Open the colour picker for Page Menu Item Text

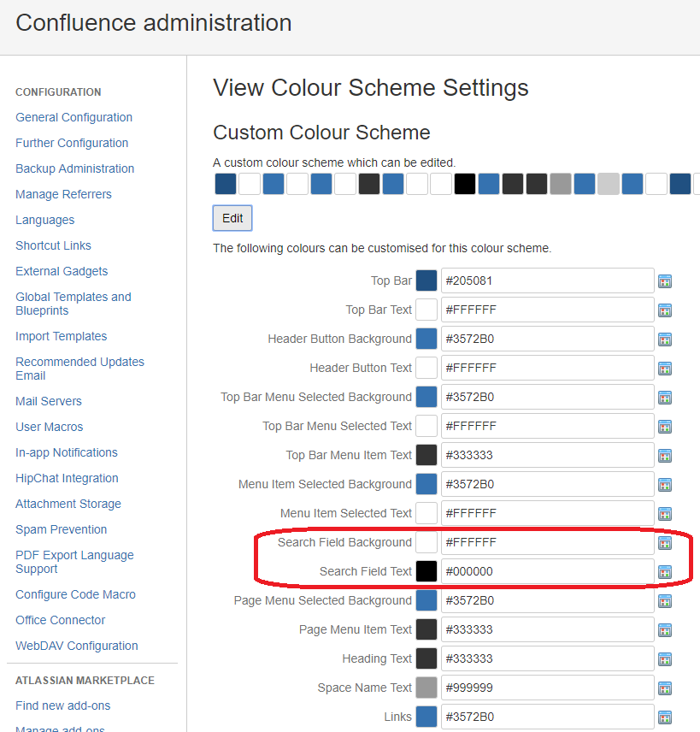(x=665, y=629)
